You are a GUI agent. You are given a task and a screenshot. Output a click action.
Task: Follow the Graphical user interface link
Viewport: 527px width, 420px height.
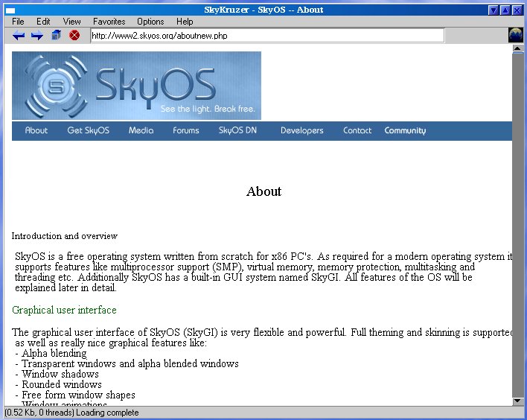(64, 310)
